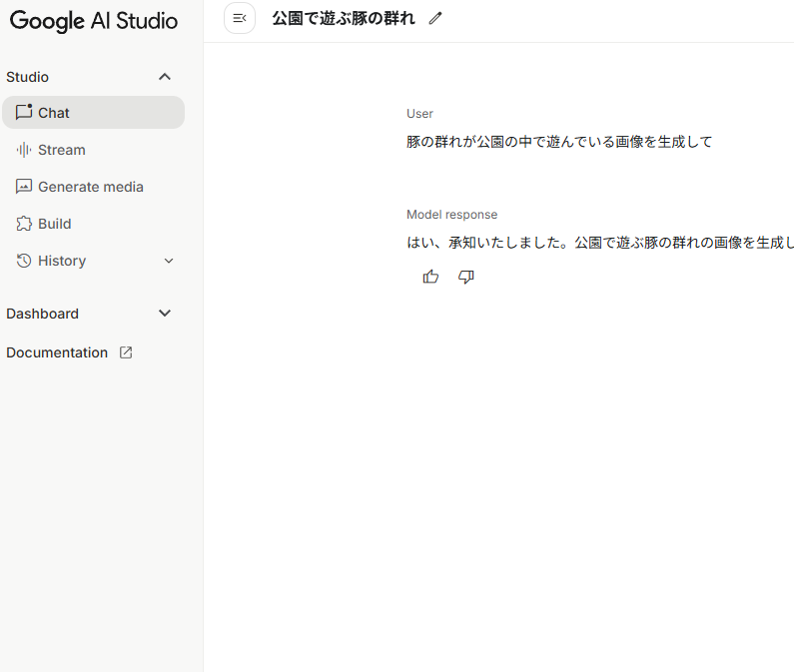Click the 'User' label above the prompt

(419, 114)
